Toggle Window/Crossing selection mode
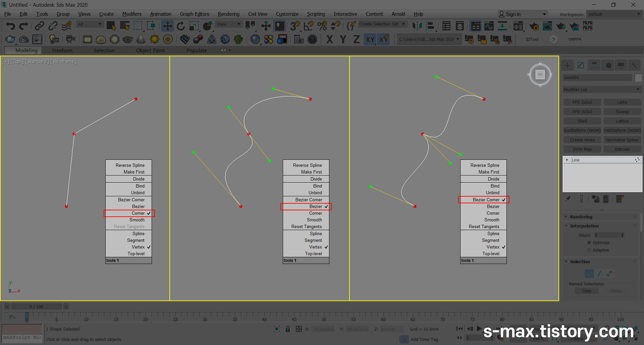 151,26
